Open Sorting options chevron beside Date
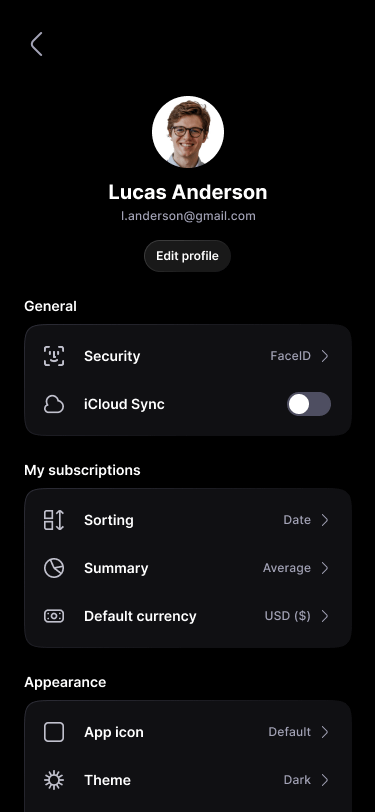 [x=325, y=520]
